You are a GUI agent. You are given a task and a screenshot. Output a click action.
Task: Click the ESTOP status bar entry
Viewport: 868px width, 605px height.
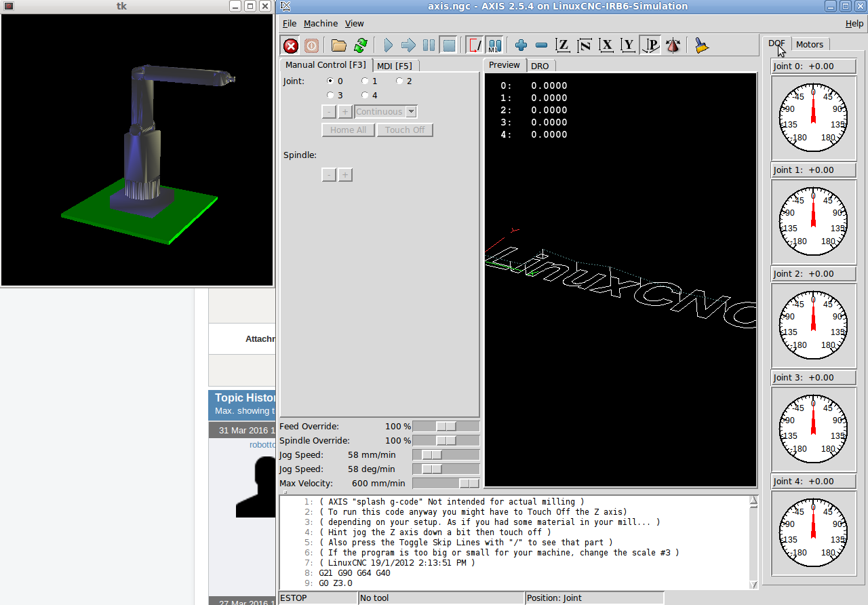(318, 598)
